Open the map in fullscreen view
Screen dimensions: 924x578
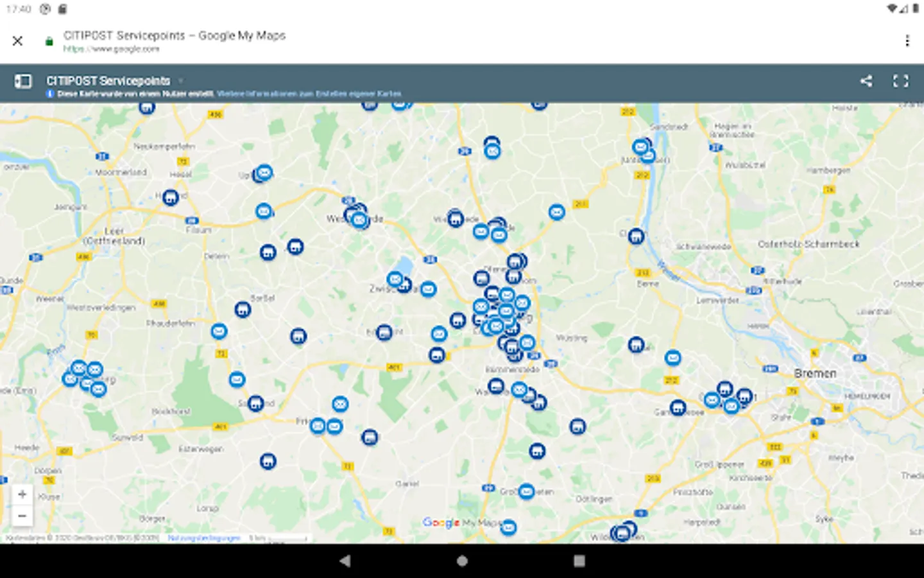[x=901, y=81]
